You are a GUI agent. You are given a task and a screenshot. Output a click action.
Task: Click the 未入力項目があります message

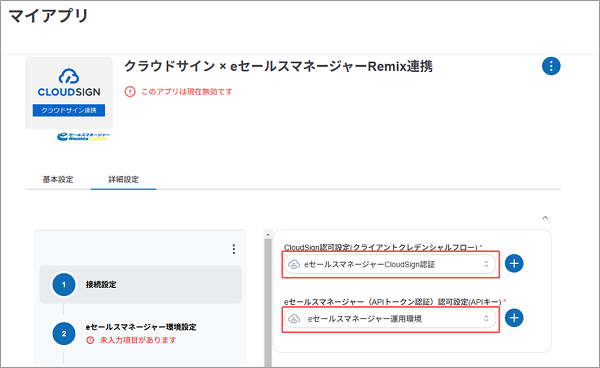pyautogui.click(x=138, y=340)
